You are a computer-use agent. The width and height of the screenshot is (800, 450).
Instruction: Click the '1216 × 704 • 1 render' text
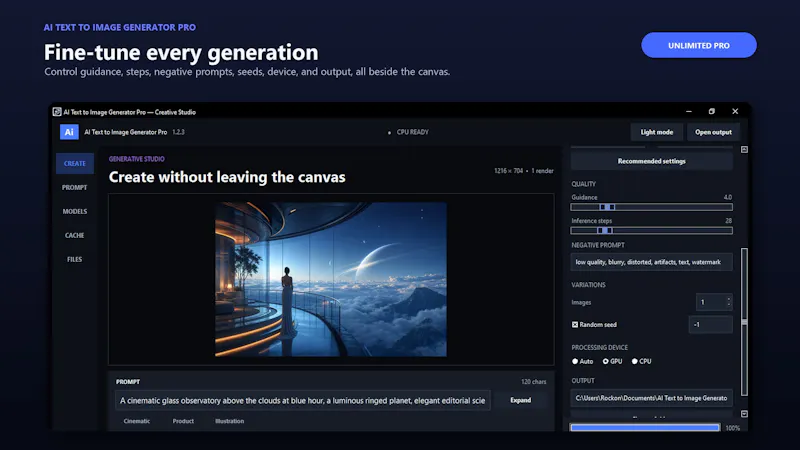click(523, 171)
